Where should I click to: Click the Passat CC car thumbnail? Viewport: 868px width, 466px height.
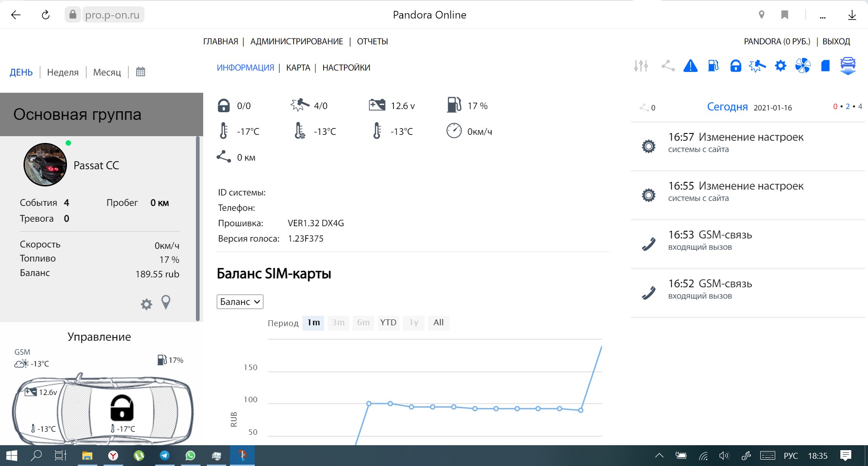pyautogui.click(x=45, y=165)
